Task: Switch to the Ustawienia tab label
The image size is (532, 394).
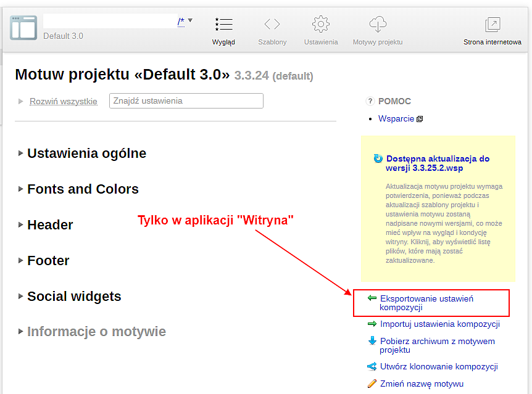Action: (321, 42)
